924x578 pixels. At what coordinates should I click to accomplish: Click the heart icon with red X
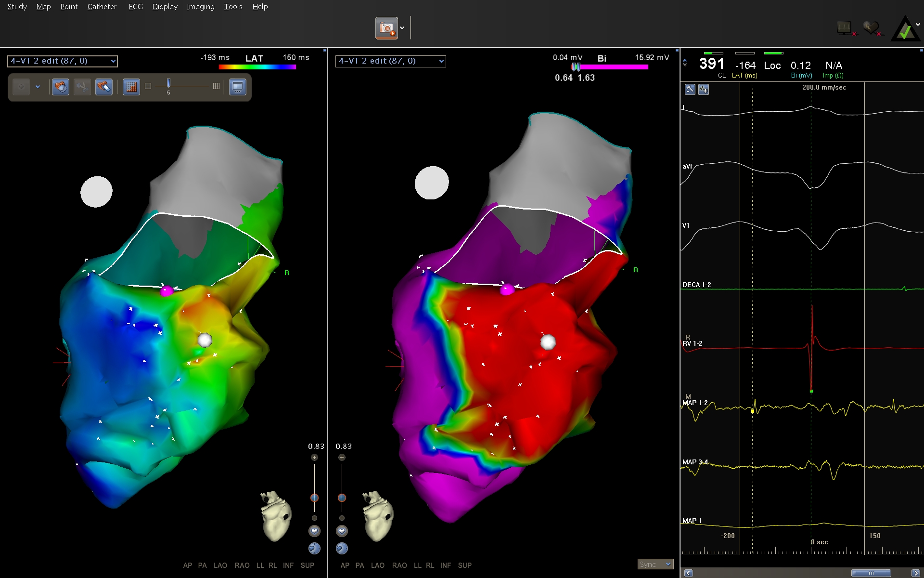[871, 28]
